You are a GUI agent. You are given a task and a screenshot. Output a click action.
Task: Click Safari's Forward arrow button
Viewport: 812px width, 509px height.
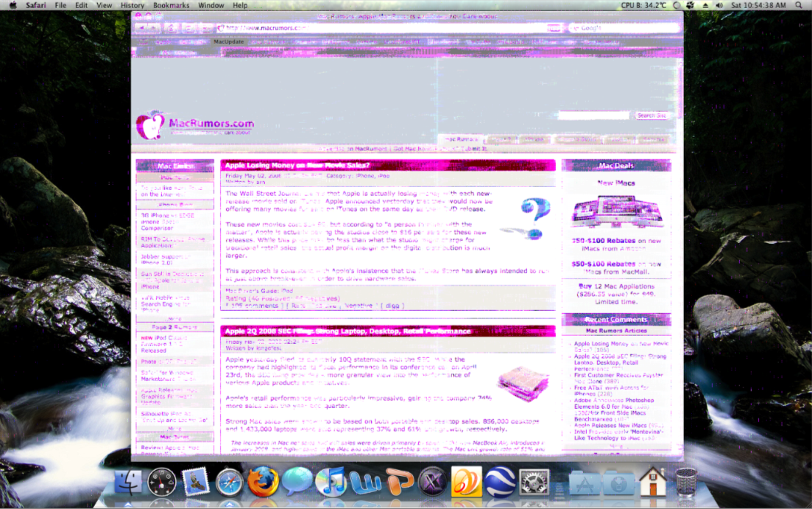click(x=154, y=28)
